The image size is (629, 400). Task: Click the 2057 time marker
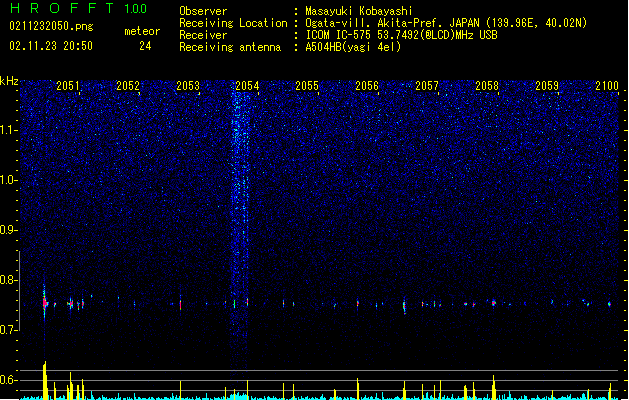pos(427,85)
